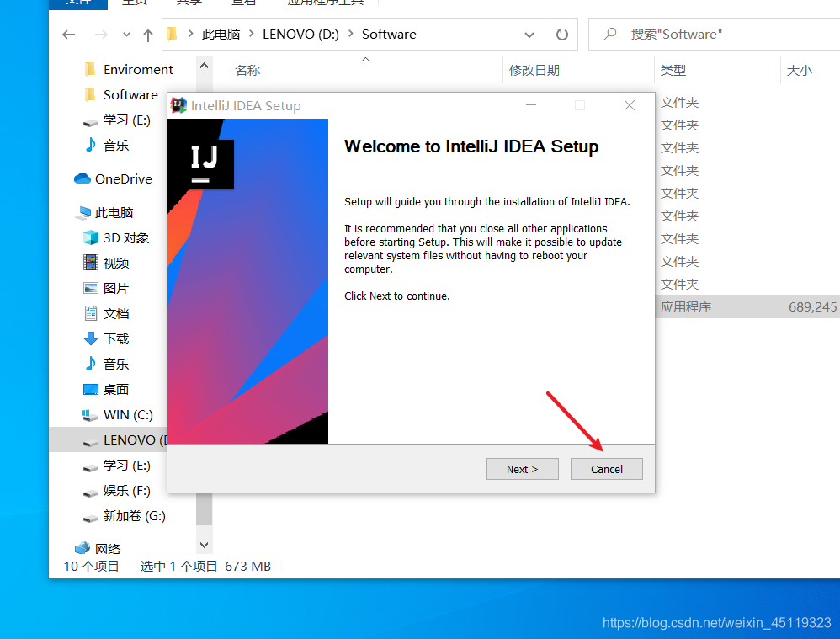Viewport: 840px width, 639px height.
Task: Sort by 修改日期 column header
Action: [x=534, y=70]
